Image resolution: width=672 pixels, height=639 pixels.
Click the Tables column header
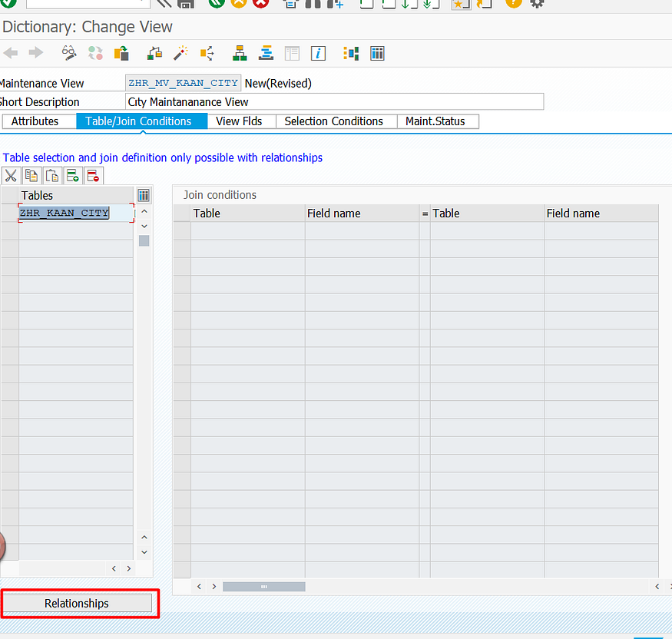(76, 195)
